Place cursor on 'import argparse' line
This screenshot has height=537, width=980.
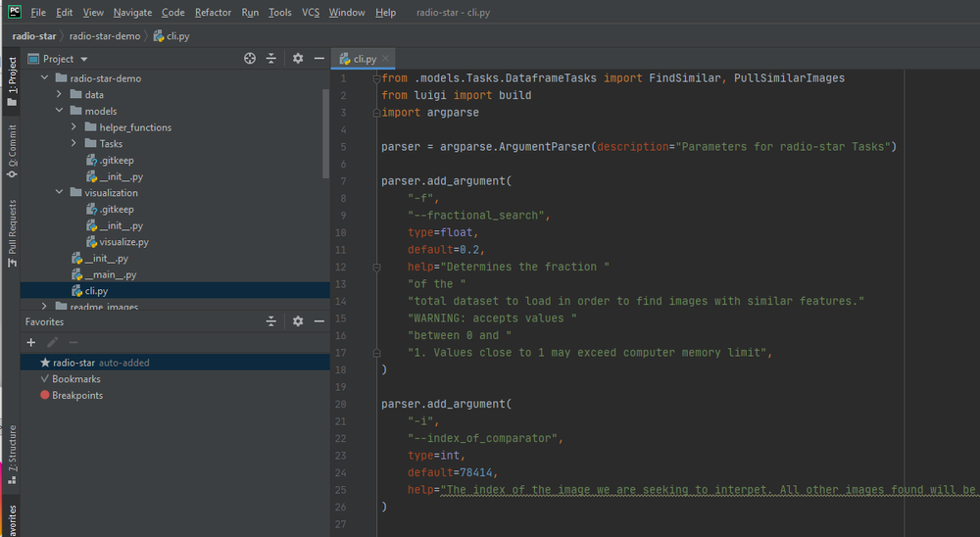point(430,113)
